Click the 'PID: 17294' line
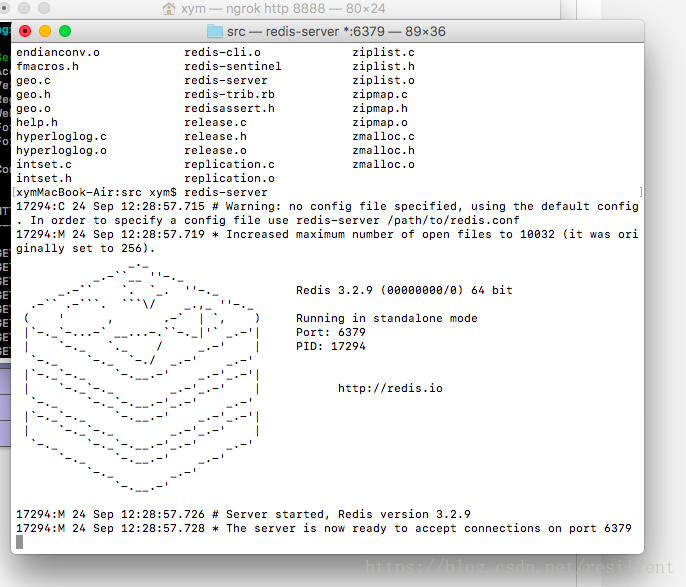Viewport: 686px width, 587px height. (331, 346)
